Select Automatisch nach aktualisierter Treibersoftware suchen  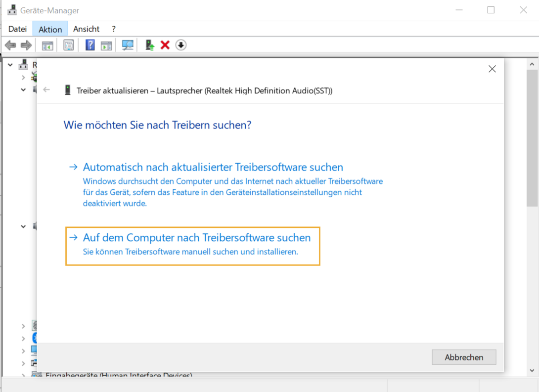click(213, 168)
